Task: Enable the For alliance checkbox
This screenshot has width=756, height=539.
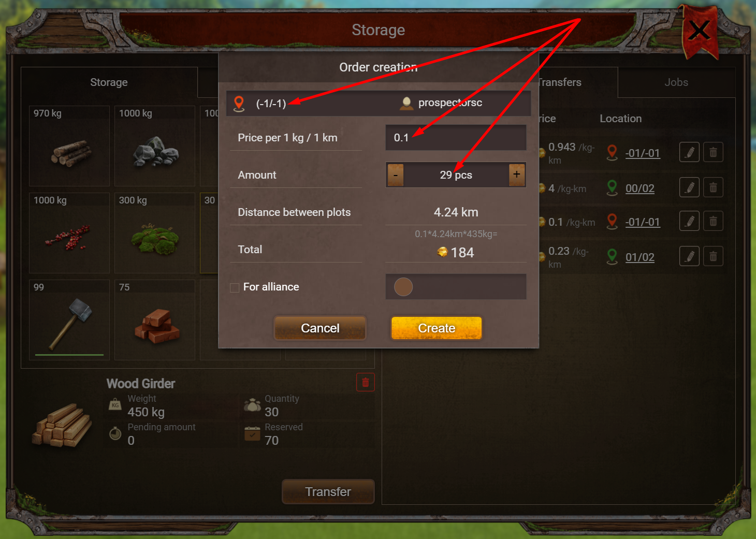Action: [235, 287]
